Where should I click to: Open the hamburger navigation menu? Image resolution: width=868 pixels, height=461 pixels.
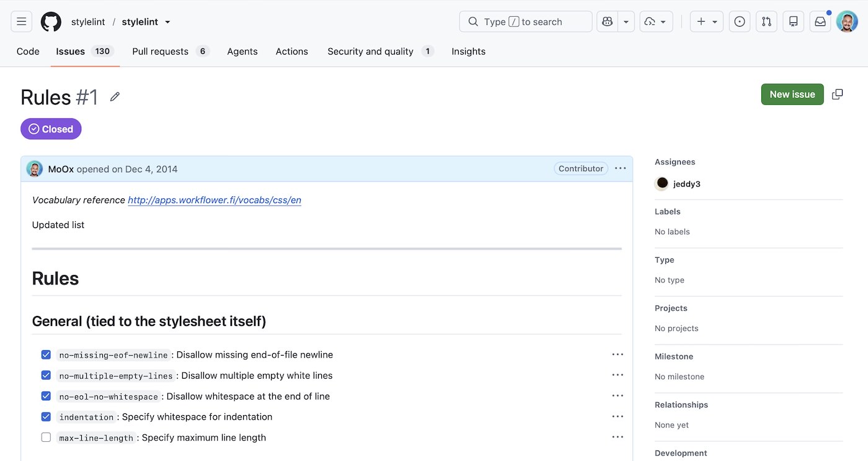21,22
